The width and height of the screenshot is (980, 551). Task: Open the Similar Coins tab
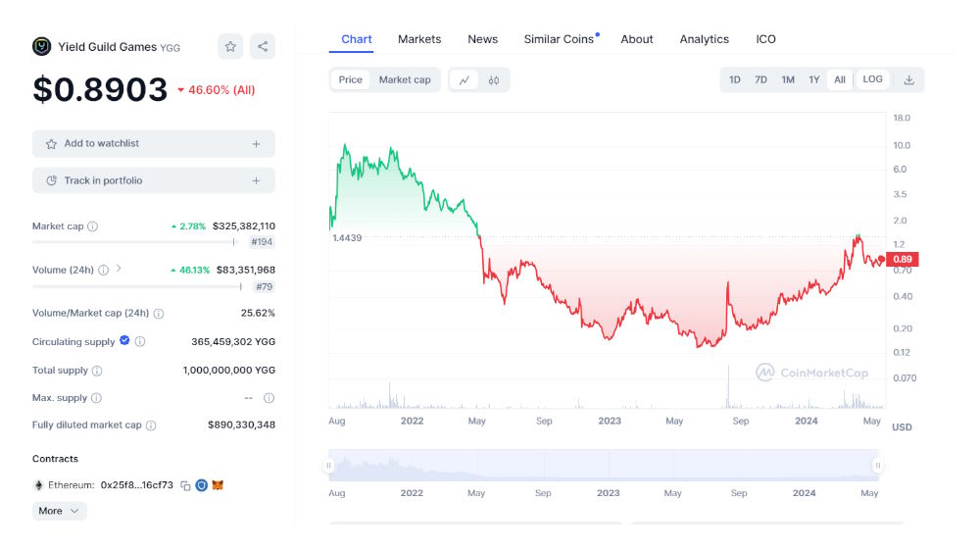[559, 39]
